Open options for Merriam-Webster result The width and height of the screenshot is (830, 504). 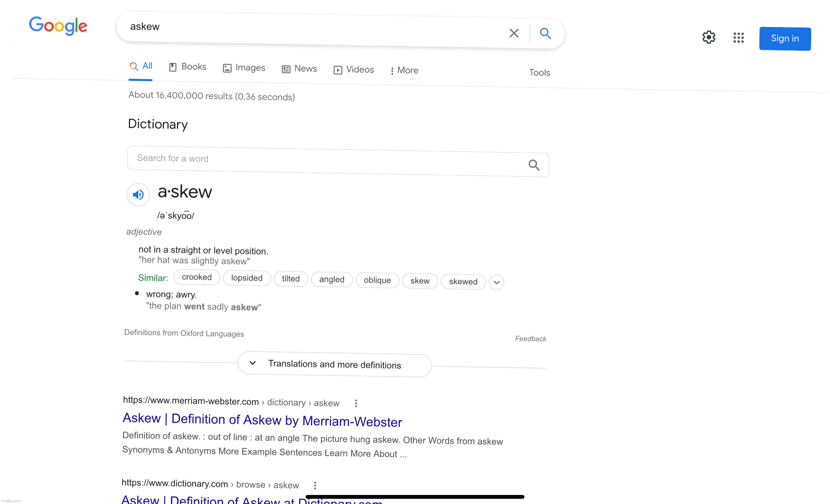click(356, 403)
